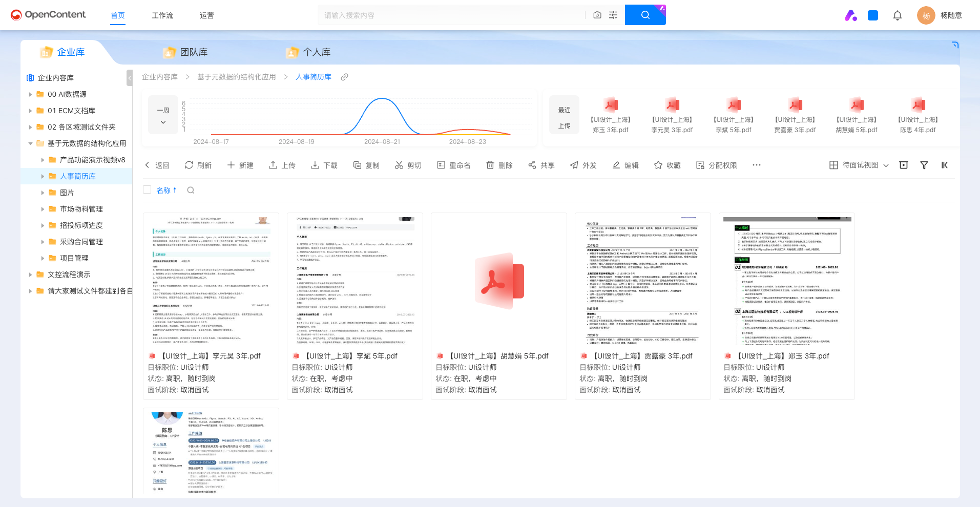Viewport: 980px width, 507px height.
Task: Click 上传 upload toolbar button
Action: (282, 165)
